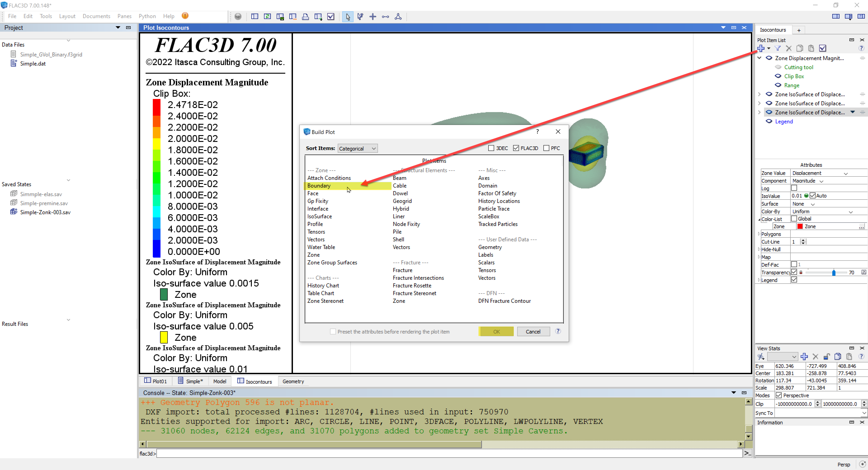Click the help icon in Plot Item List
The image size is (868, 470).
tap(861, 49)
